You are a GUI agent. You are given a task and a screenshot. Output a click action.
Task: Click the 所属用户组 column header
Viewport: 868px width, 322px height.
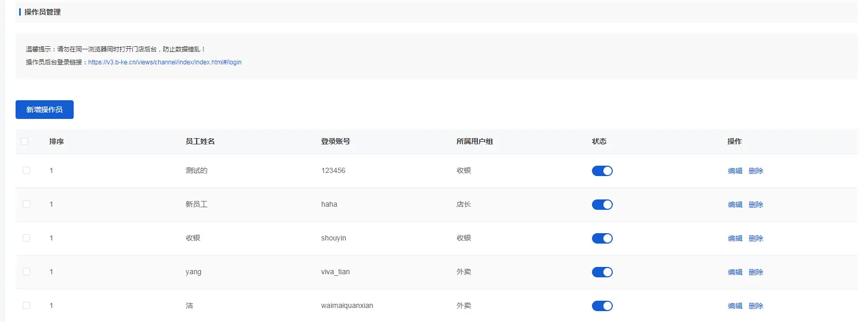[x=475, y=141]
